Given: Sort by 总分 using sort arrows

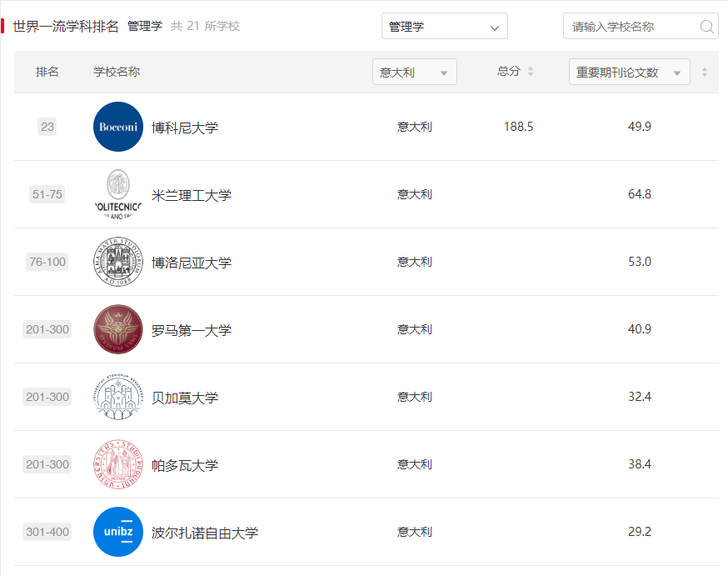Looking at the screenshot, I should [531, 72].
